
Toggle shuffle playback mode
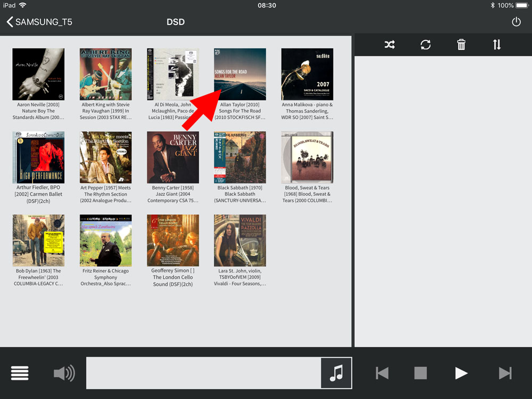(389, 45)
